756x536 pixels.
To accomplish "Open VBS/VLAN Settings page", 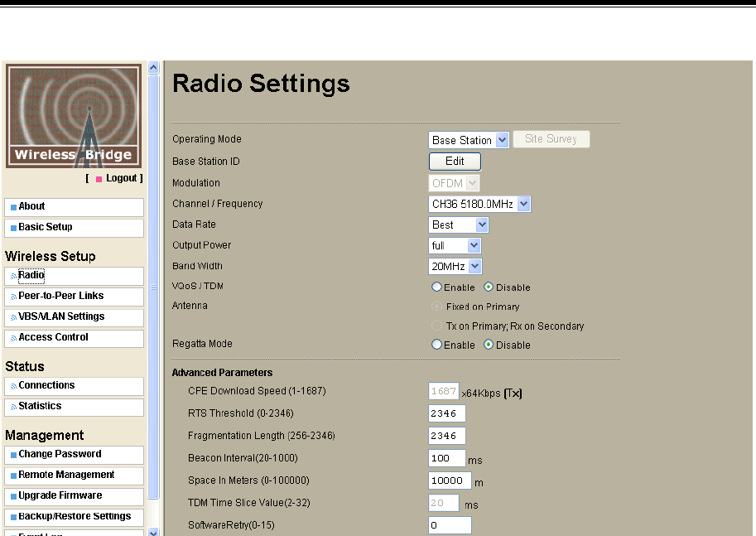I will 74,317.
